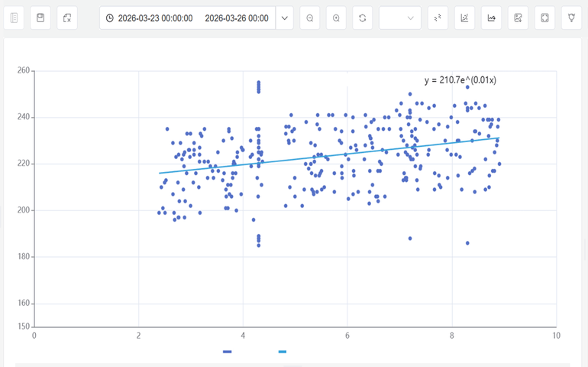Click the fullscreen frame icon
The width and height of the screenshot is (588, 367).
[545, 18]
